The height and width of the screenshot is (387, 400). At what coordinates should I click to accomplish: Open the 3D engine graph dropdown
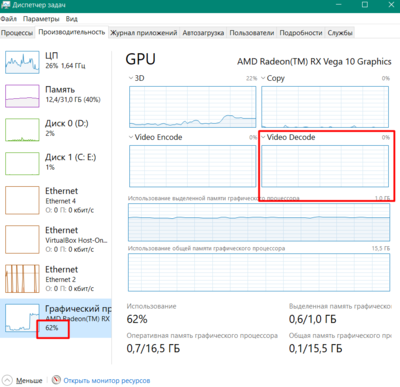[131, 78]
